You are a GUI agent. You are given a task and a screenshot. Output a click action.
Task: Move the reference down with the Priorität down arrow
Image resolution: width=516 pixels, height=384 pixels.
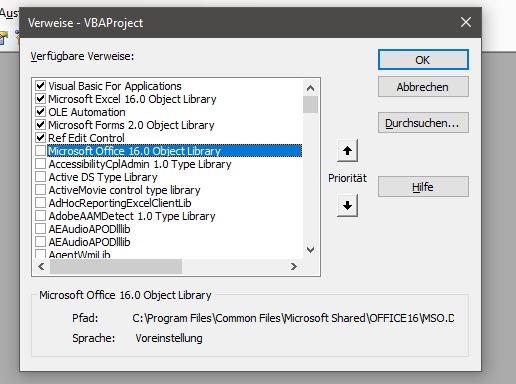[347, 205]
